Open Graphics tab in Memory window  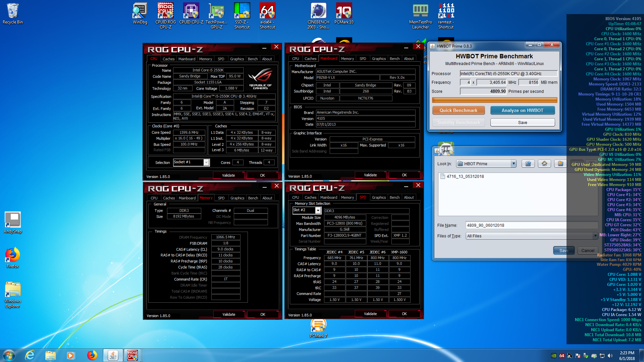click(x=237, y=198)
